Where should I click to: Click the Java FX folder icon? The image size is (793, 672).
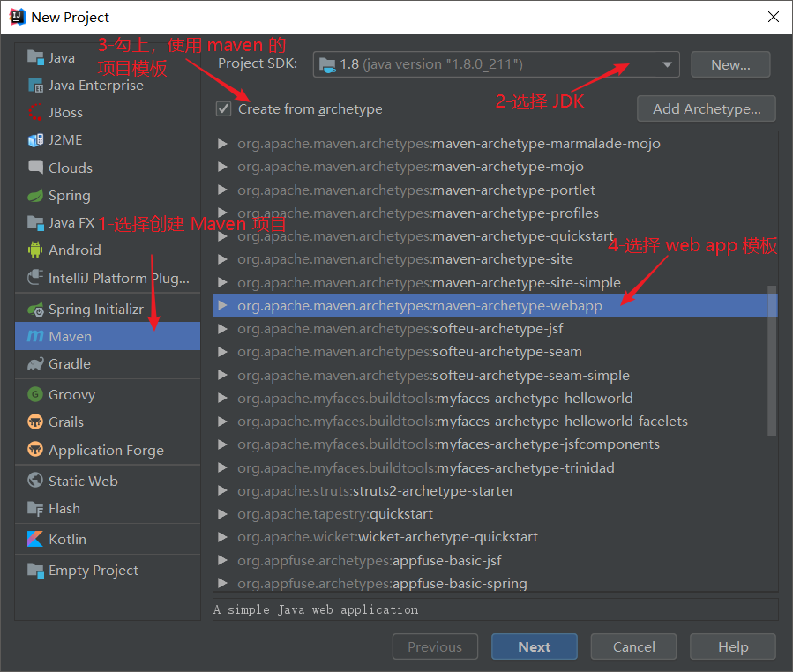pos(35,222)
